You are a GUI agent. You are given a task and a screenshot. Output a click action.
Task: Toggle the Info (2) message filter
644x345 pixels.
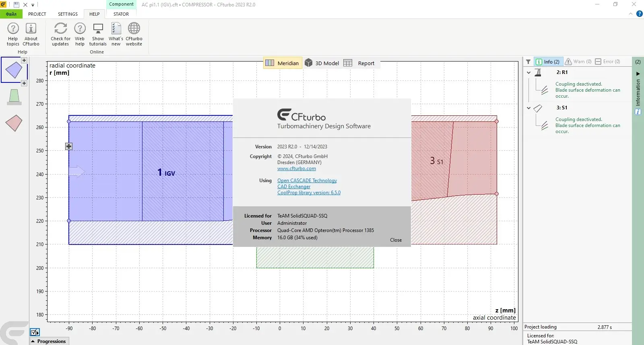click(548, 62)
